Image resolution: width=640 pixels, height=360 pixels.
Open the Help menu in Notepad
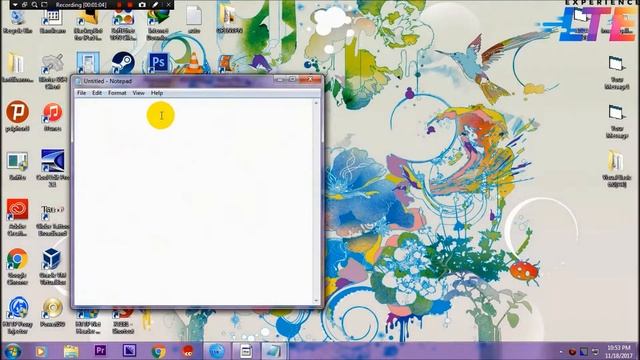point(157,93)
